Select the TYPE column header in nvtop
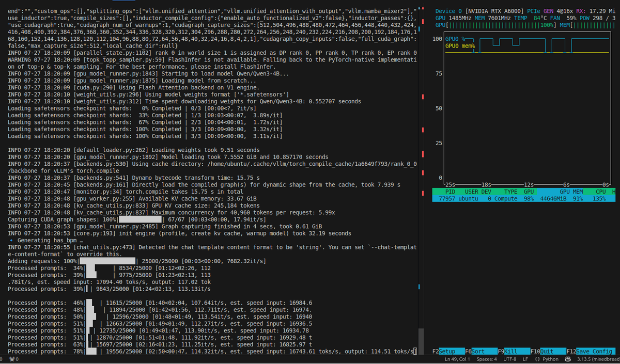Image resolution: width=620 pixels, height=364 pixels. click(x=511, y=192)
